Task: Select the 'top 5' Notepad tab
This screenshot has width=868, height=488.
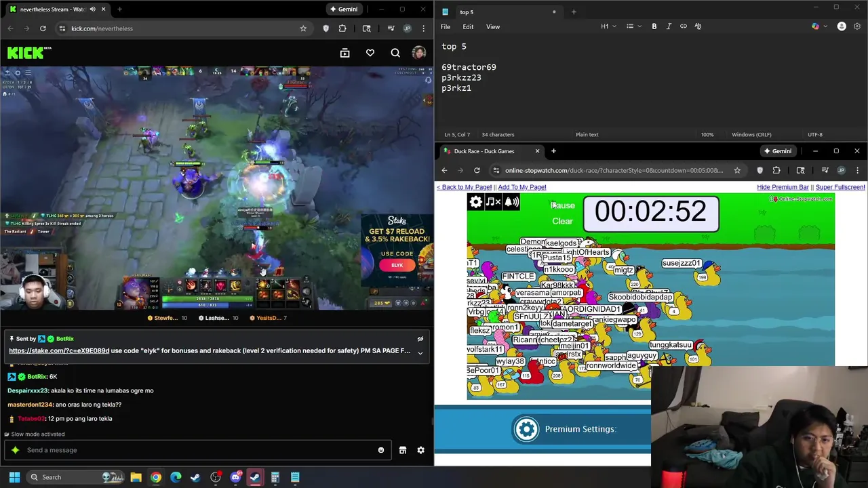Action: point(500,12)
